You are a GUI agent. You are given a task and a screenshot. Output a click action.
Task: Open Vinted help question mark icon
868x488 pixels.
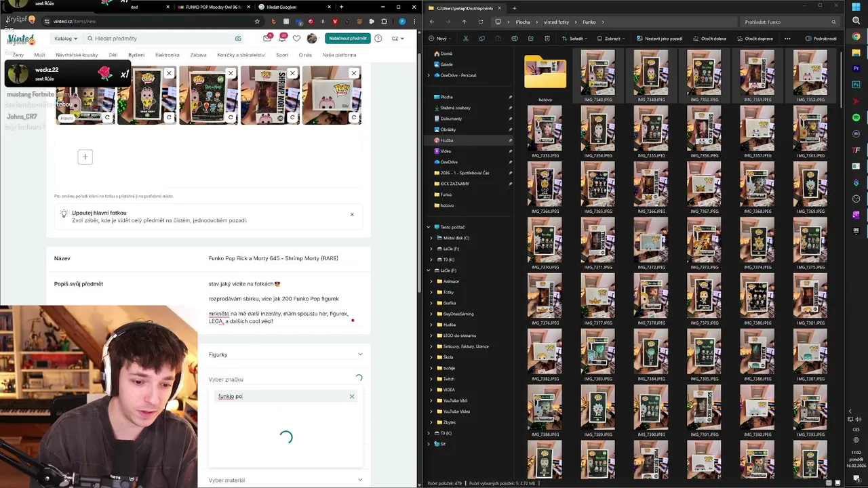pyautogui.click(x=378, y=39)
